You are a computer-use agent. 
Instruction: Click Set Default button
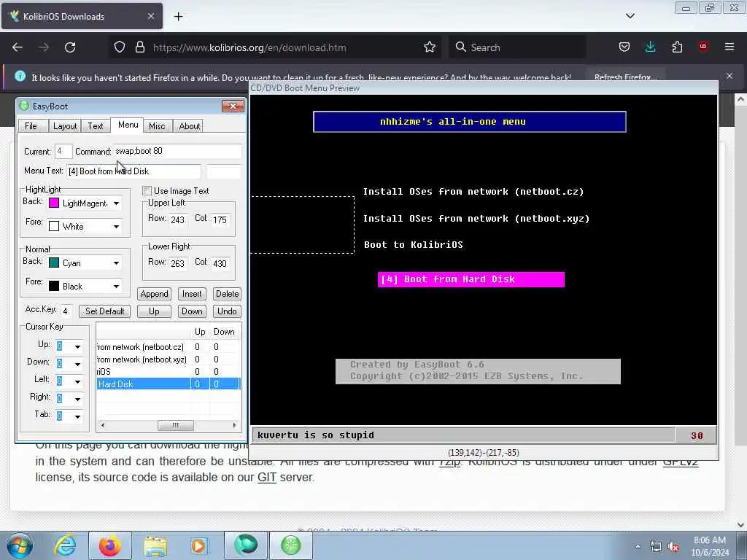click(104, 311)
